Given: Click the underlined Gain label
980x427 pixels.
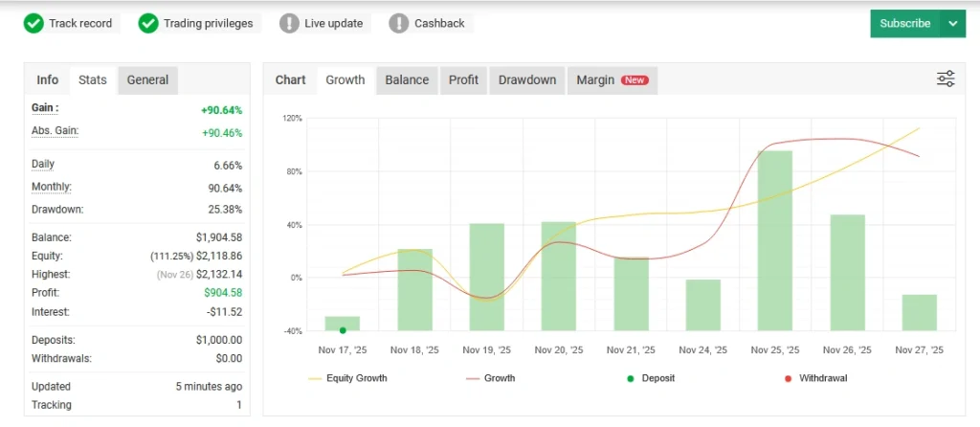Looking at the screenshot, I should [44, 109].
